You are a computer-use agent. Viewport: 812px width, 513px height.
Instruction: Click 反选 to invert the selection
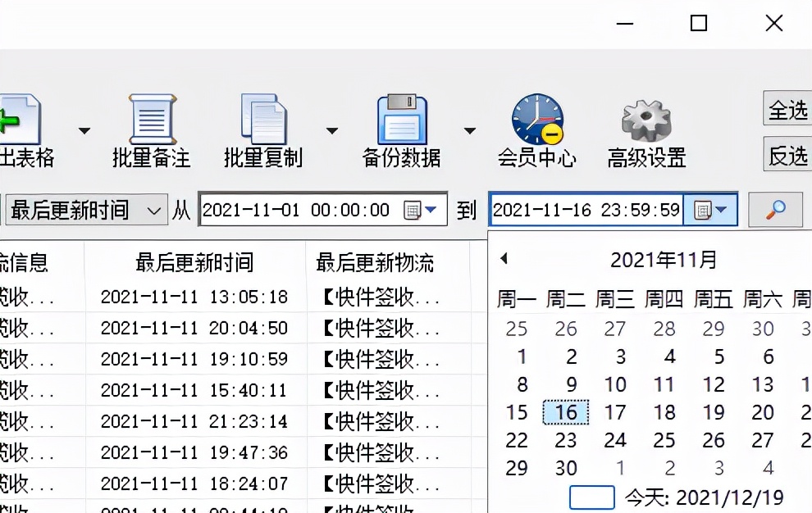click(787, 156)
